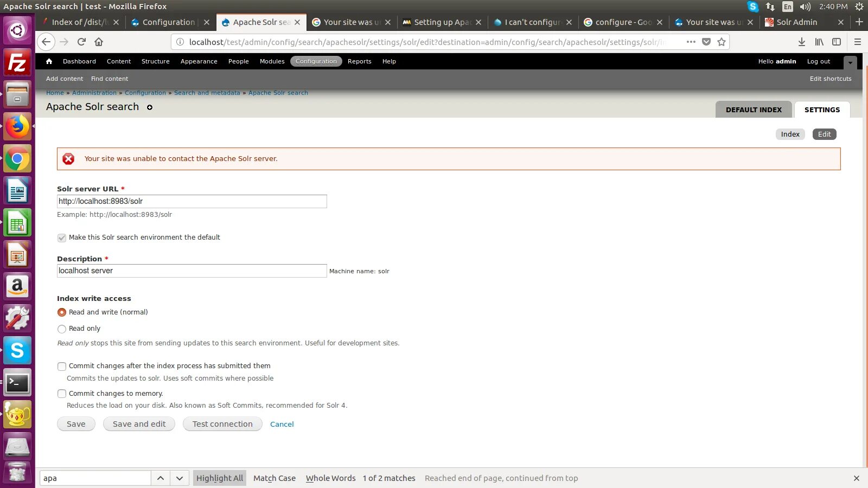Open LibreOffice Impress from the dock

pos(17,255)
